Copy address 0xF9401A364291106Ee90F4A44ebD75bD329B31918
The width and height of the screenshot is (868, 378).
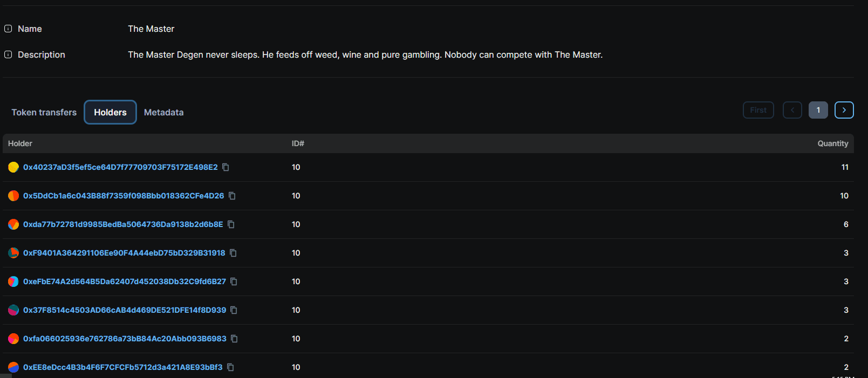233,253
